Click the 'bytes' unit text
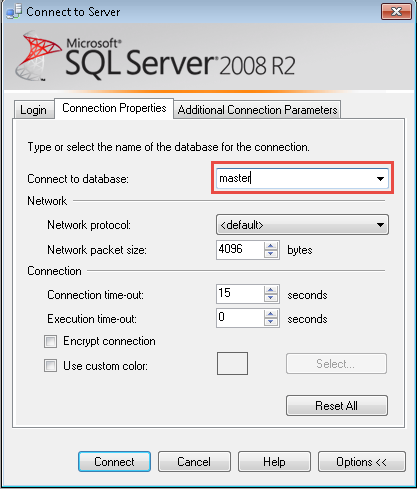 click(300, 250)
